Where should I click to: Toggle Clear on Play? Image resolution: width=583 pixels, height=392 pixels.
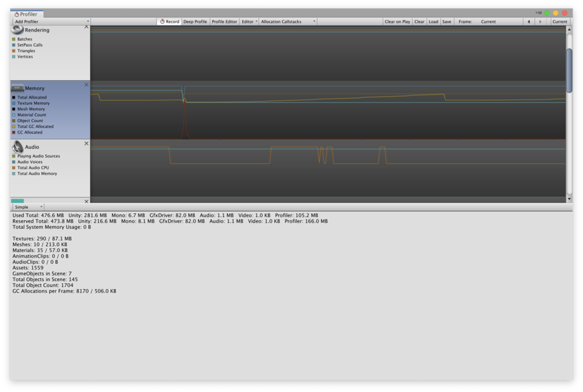[x=397, y=21]
